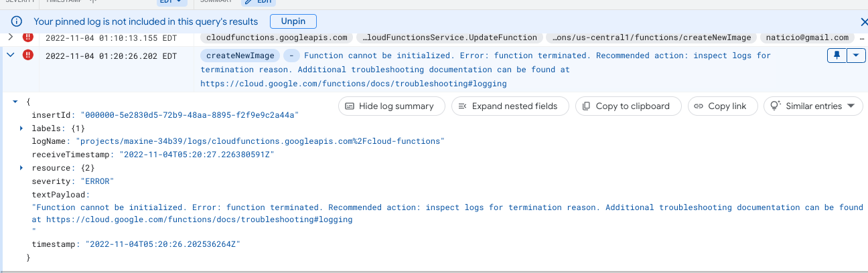This screenshot has width=868, height=273.
Task: Expand the 01:10:13 log entry row
Action: coord(11,37)
